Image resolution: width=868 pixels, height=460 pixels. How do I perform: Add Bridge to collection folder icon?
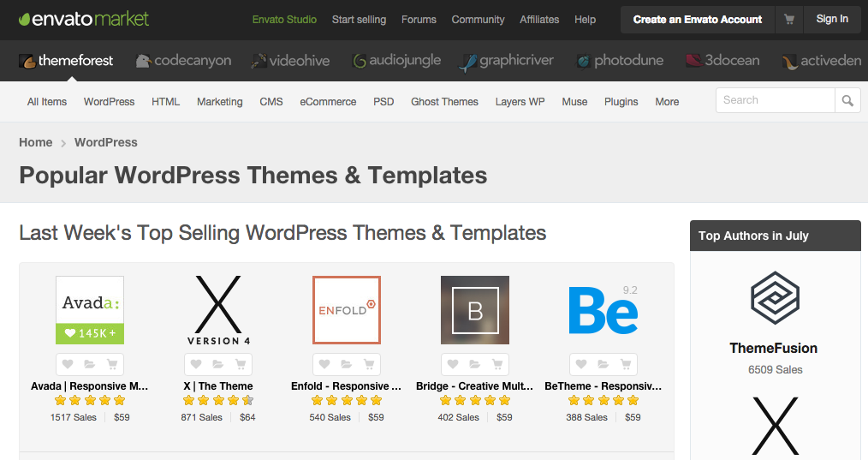coord(475,364)
